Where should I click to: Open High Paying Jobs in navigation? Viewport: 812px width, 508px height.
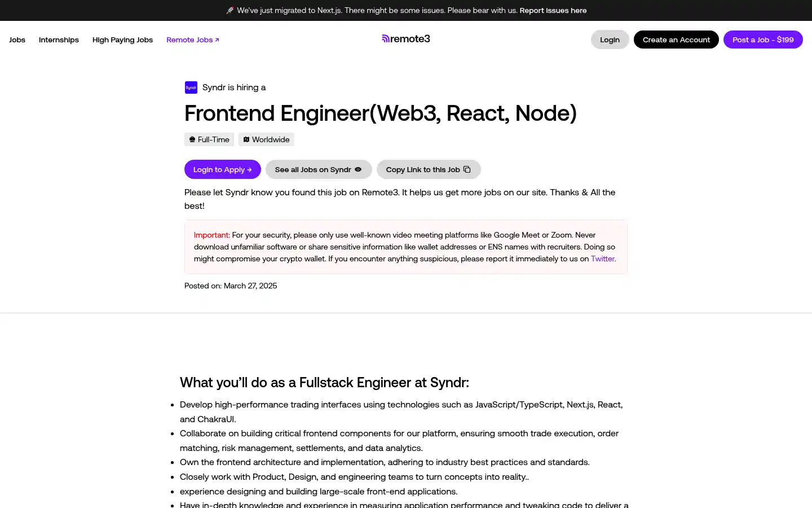[122, 40]
